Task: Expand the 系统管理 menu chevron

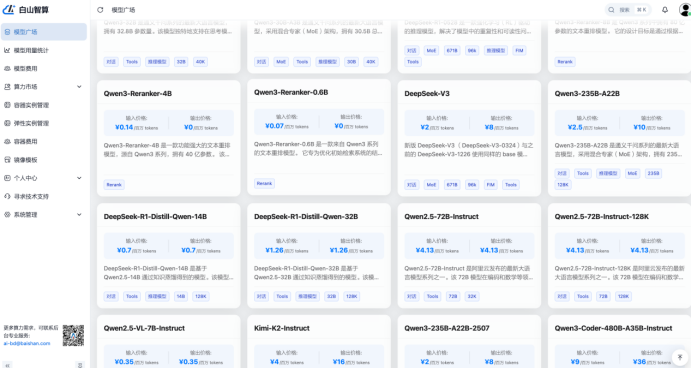Action: [x=79, y=215]
